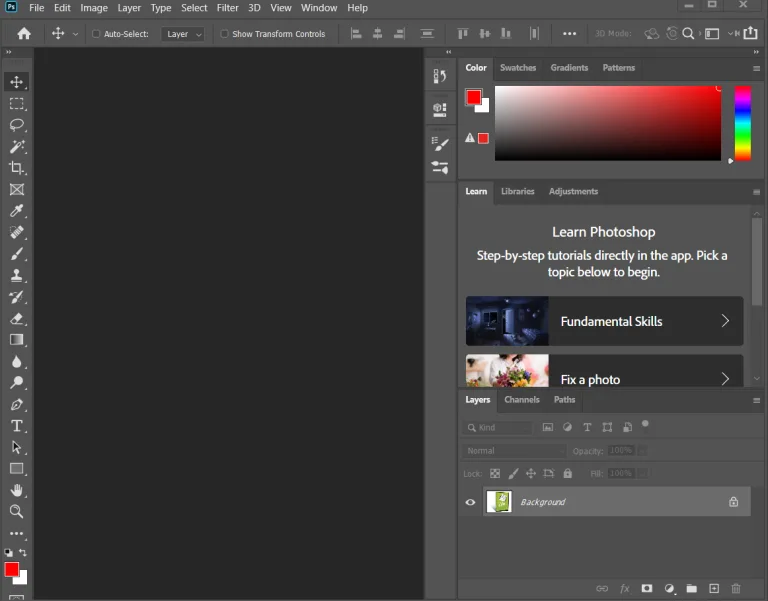
Task: Select the Hand tool
Action: pyautogui.click(x=17, y=490)
